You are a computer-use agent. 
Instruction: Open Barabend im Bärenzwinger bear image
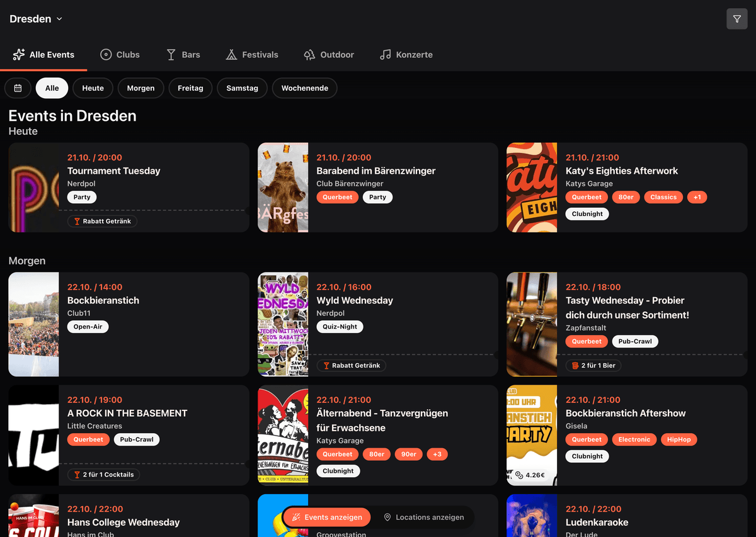(283, 188)
